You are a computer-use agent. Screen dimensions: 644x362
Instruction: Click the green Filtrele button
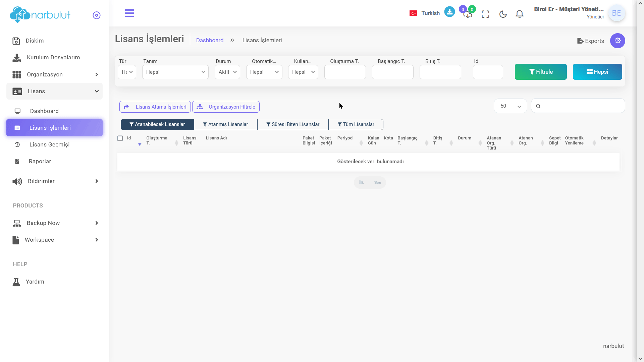pyautogui.click(x=541, y=72)
